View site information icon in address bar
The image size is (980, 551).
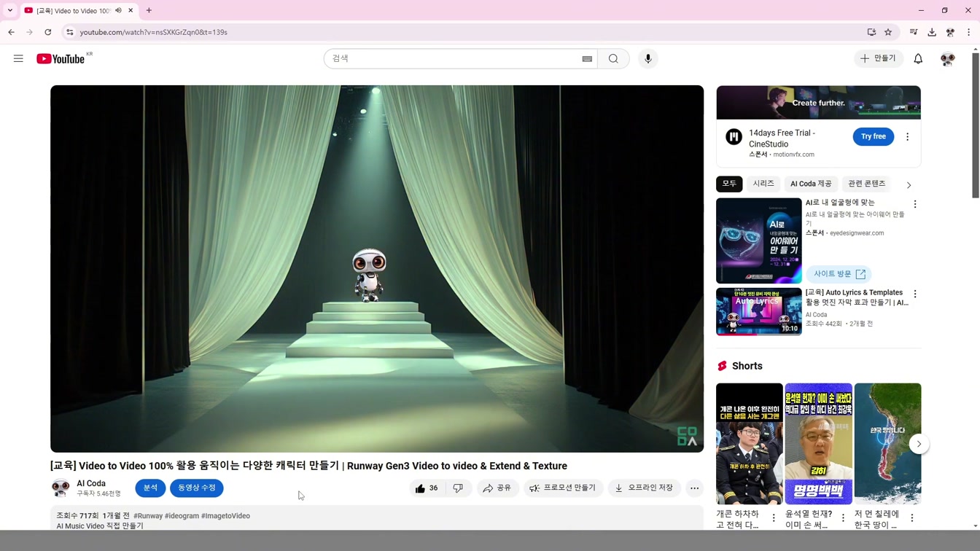coord(69,32)
